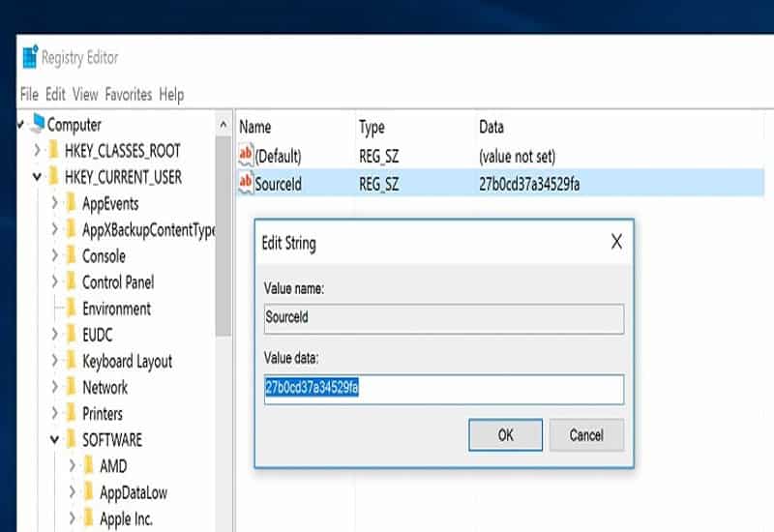Click the tree pane vertical scrollbar thumb
Screen dimensions: 774x532
point(223,236)
